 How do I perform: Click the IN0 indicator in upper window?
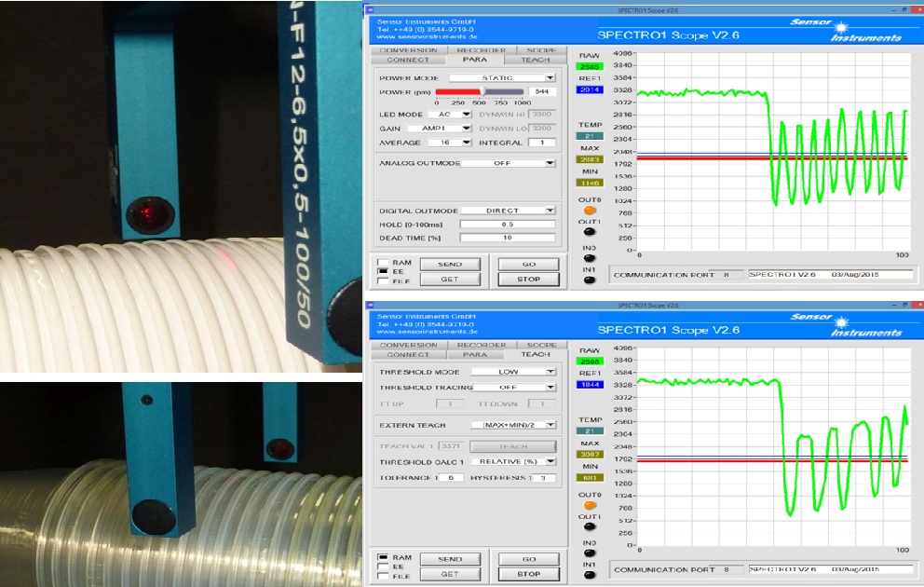[590, 257]
